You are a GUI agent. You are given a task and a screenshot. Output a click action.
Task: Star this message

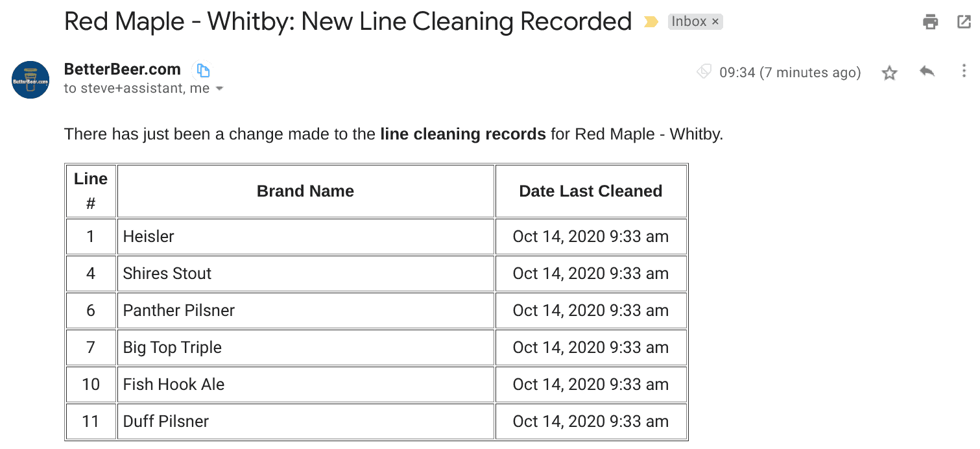[889, 73]
